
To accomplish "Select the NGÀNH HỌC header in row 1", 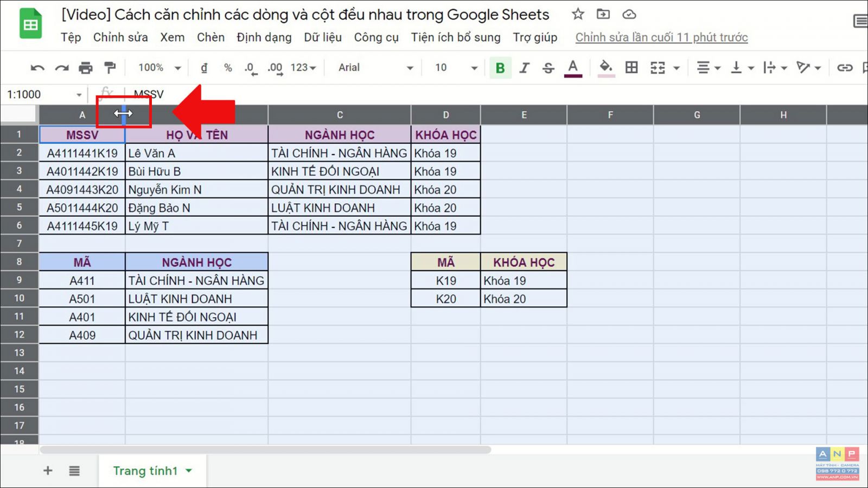I will click(340, 134).
